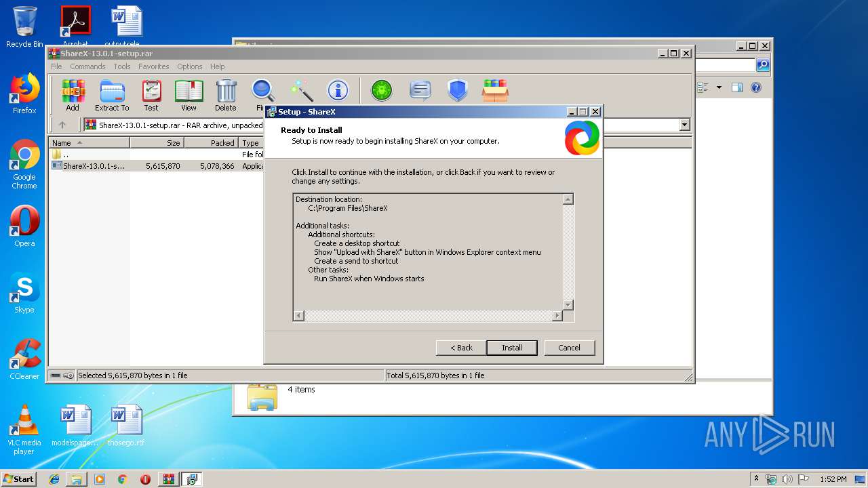The width and height of the screenshot is (868, 488).
Task: Click the WinRAR Add toolbar icon
Action: [73, 95]
